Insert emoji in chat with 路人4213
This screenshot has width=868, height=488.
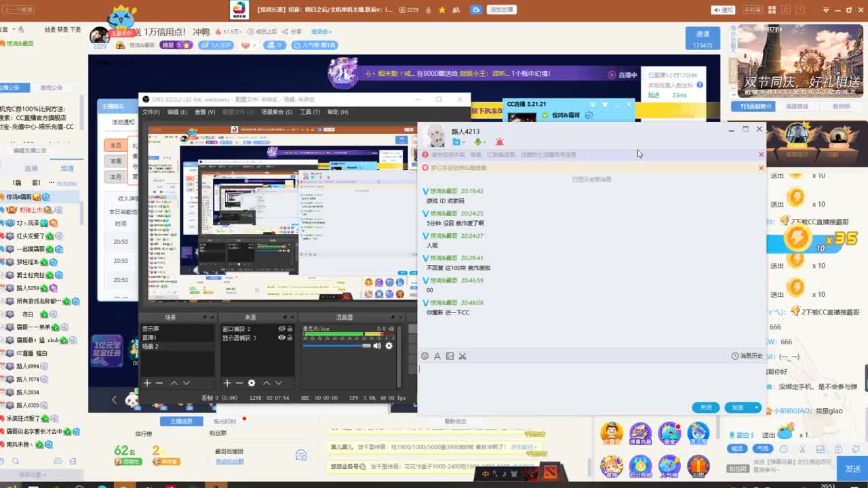click(x=425, y=356)
